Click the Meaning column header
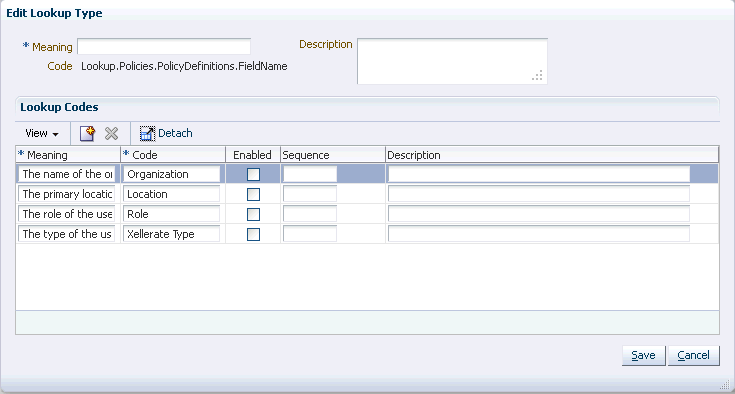This screenshot has width=735, height=394. 68,155
